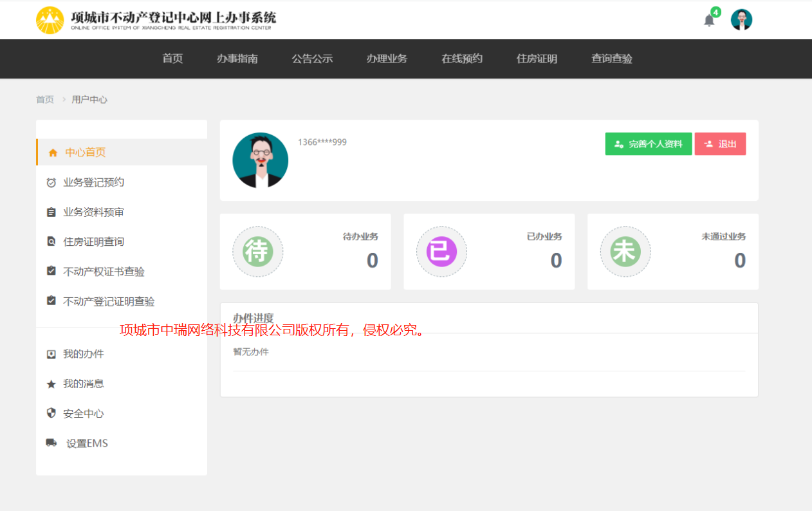The width and height of the screenshot is (812, 511).
Task: Open 不动产权证书查验 sidebar item
Action: tap(104, 272)
